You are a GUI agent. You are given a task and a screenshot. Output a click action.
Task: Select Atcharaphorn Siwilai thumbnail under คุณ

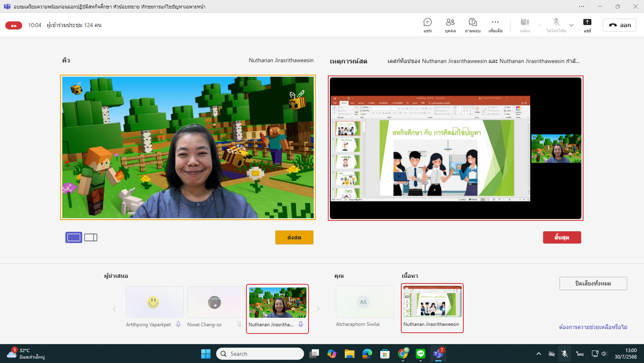(365, 302)
